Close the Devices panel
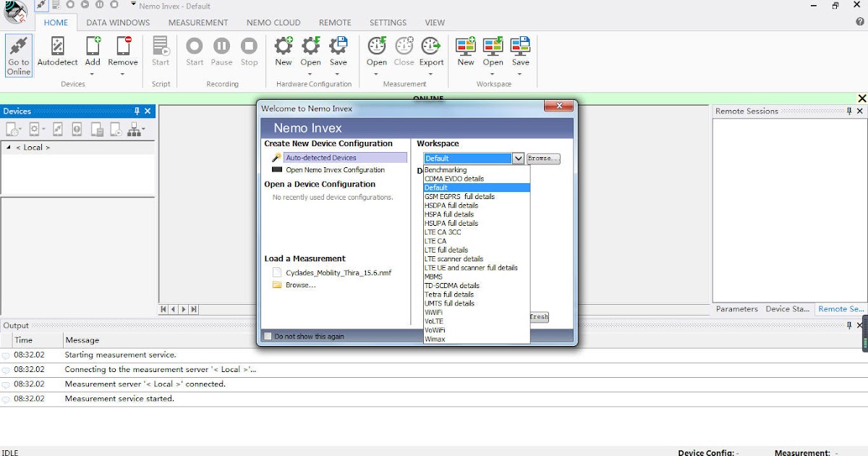Viewport: 868px width, 456px height. point(148,111)
